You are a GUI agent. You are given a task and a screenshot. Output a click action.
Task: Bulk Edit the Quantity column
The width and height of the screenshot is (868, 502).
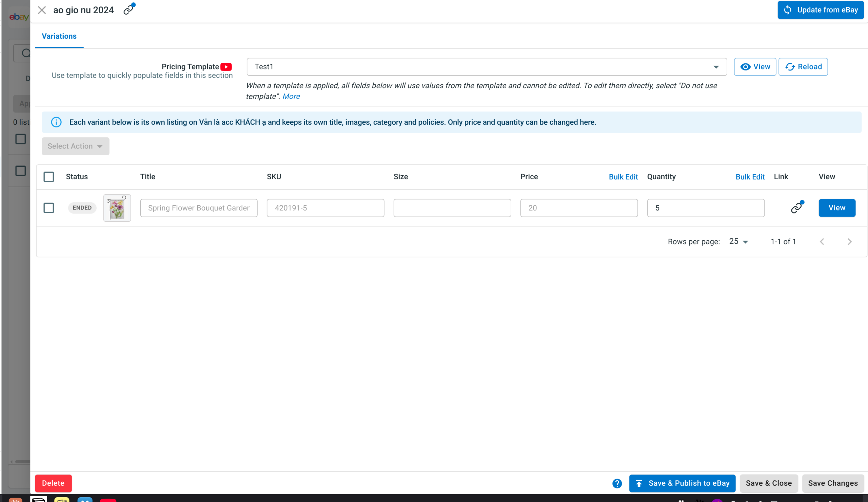[750, 177]
